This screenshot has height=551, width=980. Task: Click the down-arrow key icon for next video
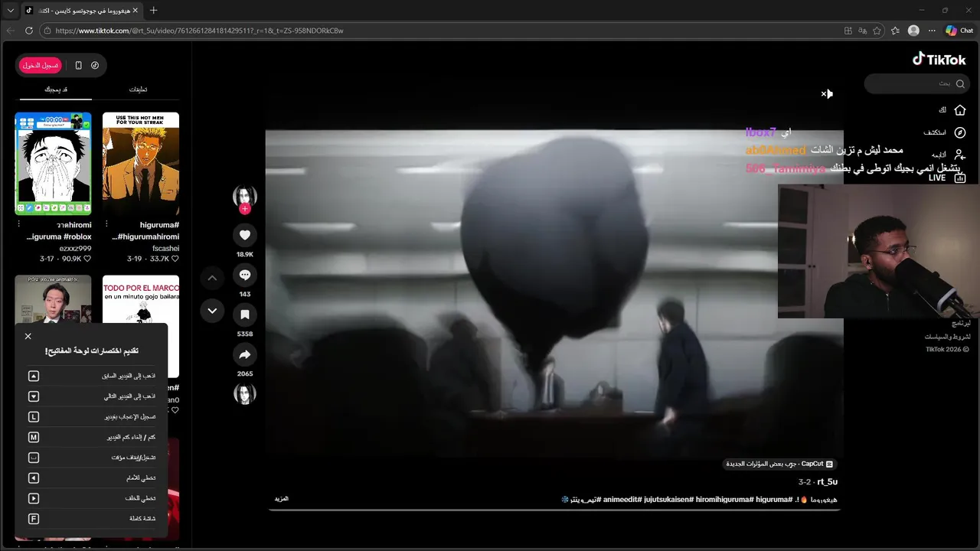pos(34,396)
